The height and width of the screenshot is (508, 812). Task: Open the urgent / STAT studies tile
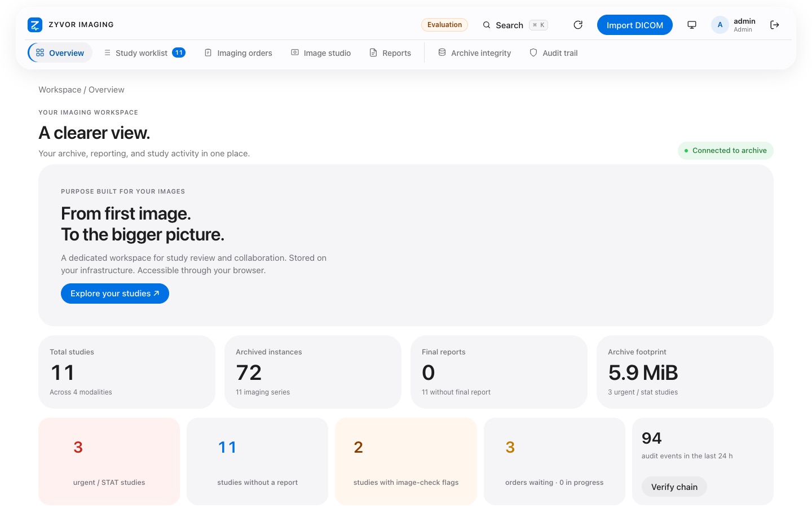[x=109, y=461]
